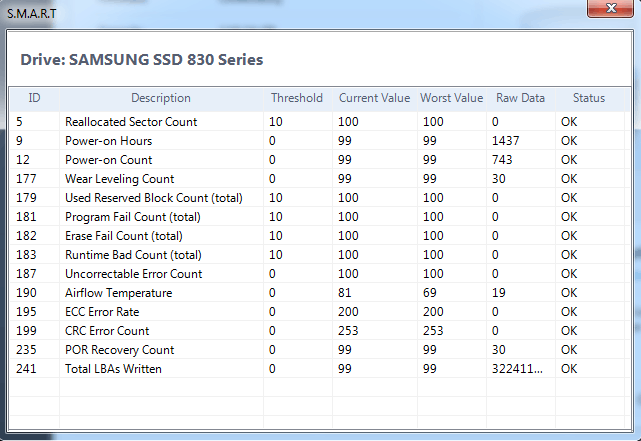Viewport: 641px width, 441px height.
Task: Click current value 200 for ECC Error Rate
Action: point(348,311)
